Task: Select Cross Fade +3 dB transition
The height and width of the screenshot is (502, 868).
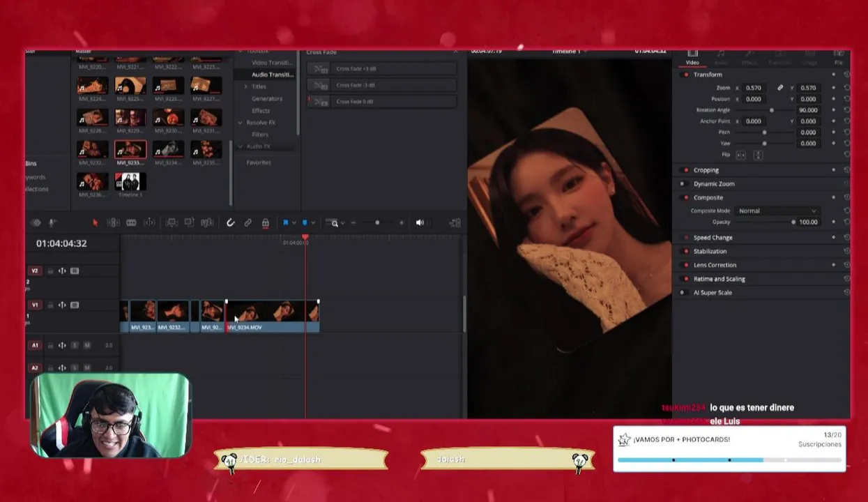Action: [x=381, y=68]
